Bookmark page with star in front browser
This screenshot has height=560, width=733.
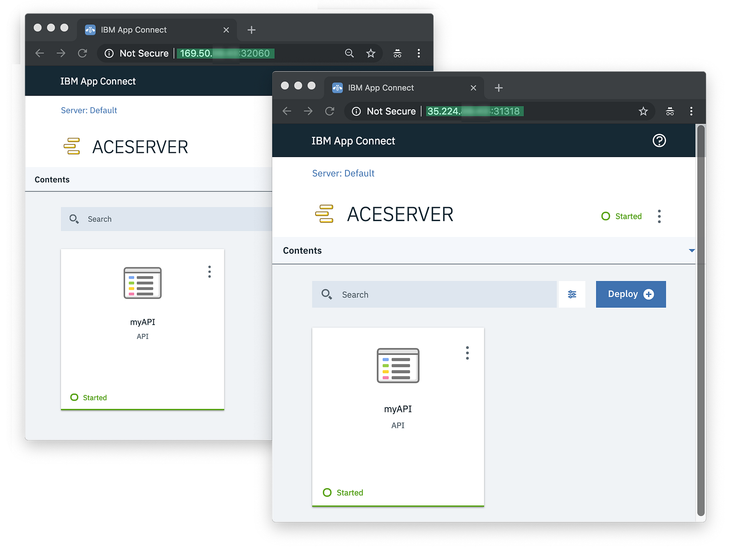pos(643,111)
